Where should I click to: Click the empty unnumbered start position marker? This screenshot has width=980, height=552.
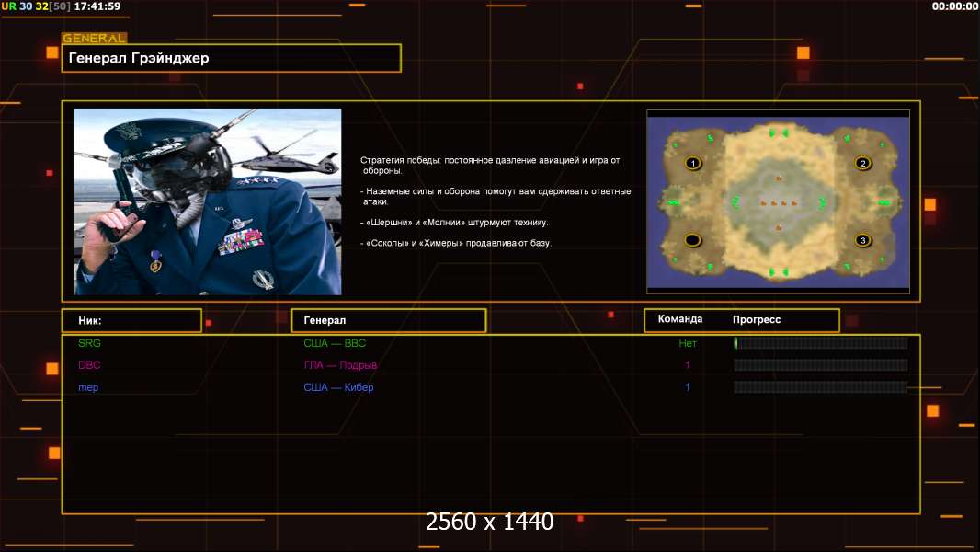click(x=693, y=240)
